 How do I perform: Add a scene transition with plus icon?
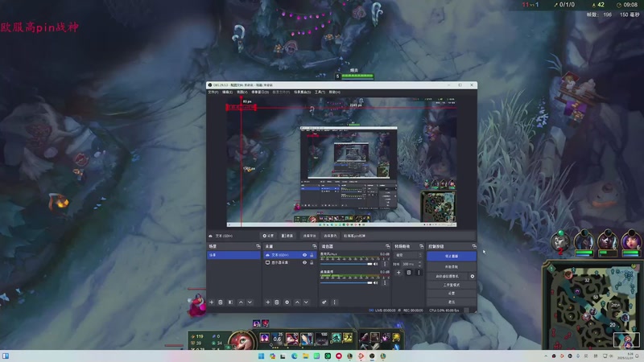click(399, 273)
